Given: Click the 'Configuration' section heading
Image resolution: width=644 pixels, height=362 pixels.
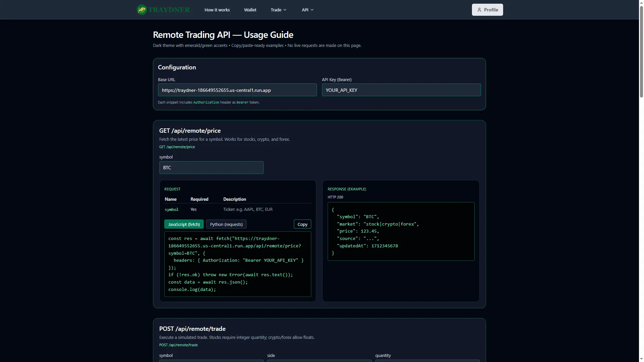Looking at the screenshot, I should [177, 67].
